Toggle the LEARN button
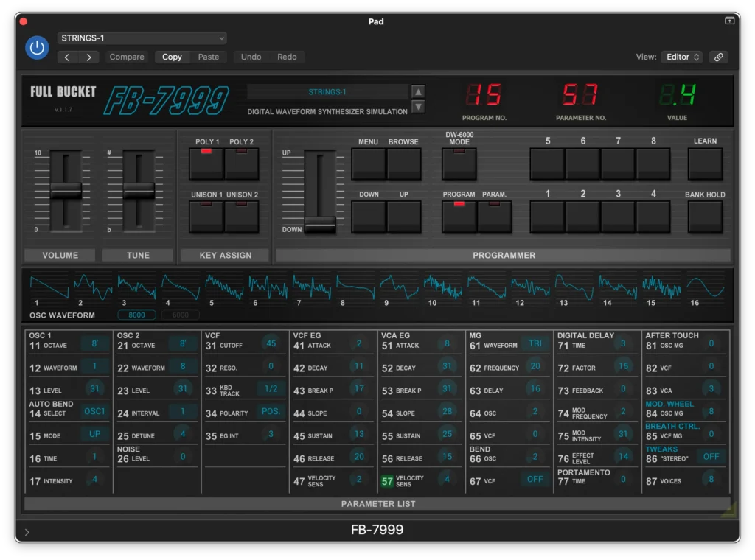This screenshot has height=560, width=755. (705, 164)
